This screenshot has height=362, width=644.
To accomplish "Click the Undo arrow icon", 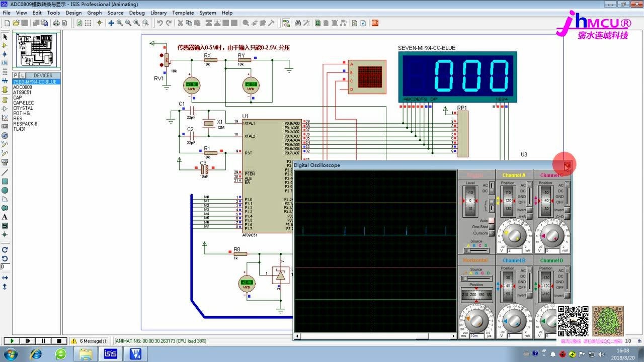I will click(x=160, y=23).
